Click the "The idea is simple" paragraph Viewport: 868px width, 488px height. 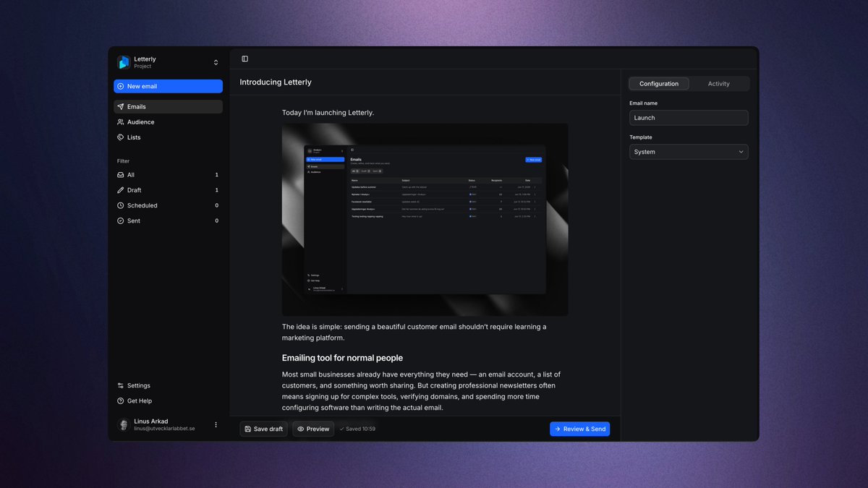click(414, 332)
